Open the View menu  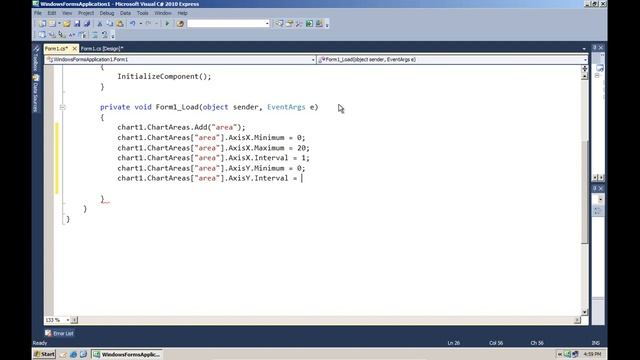pos(67,13)
